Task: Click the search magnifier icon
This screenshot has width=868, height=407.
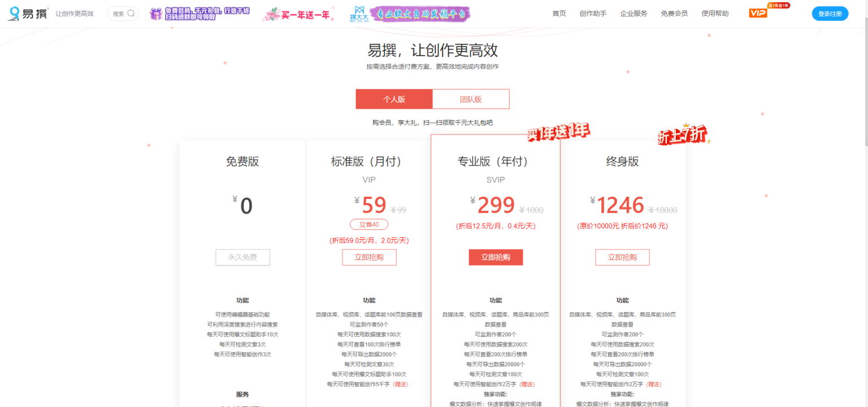Action: 131,14
